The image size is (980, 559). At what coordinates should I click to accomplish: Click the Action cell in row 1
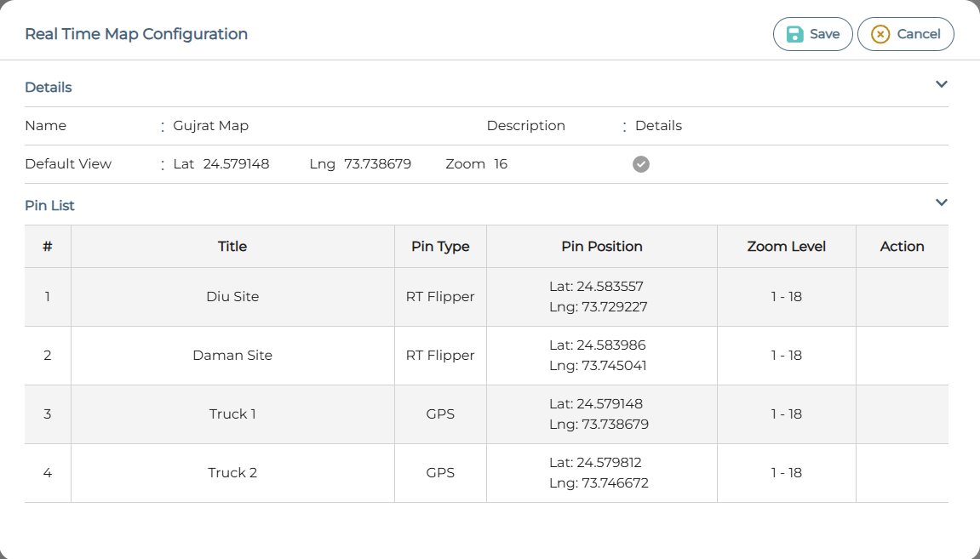[902, 296]
